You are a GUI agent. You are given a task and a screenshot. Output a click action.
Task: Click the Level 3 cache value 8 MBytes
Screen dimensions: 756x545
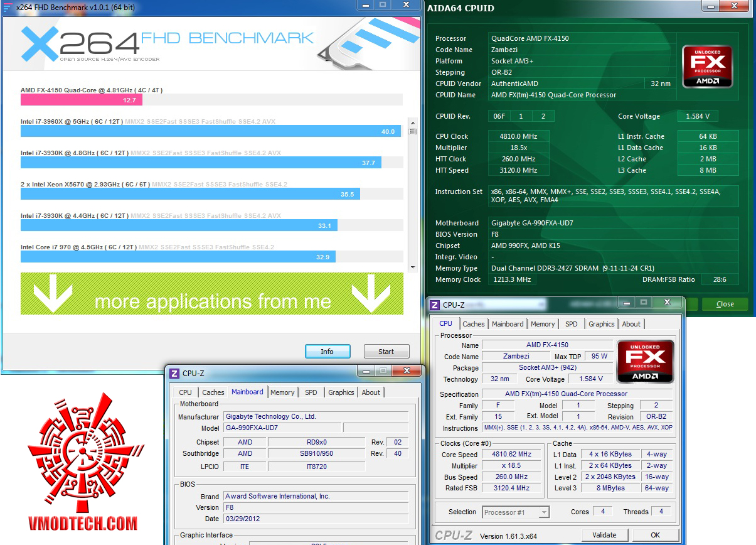click(610, 488)
